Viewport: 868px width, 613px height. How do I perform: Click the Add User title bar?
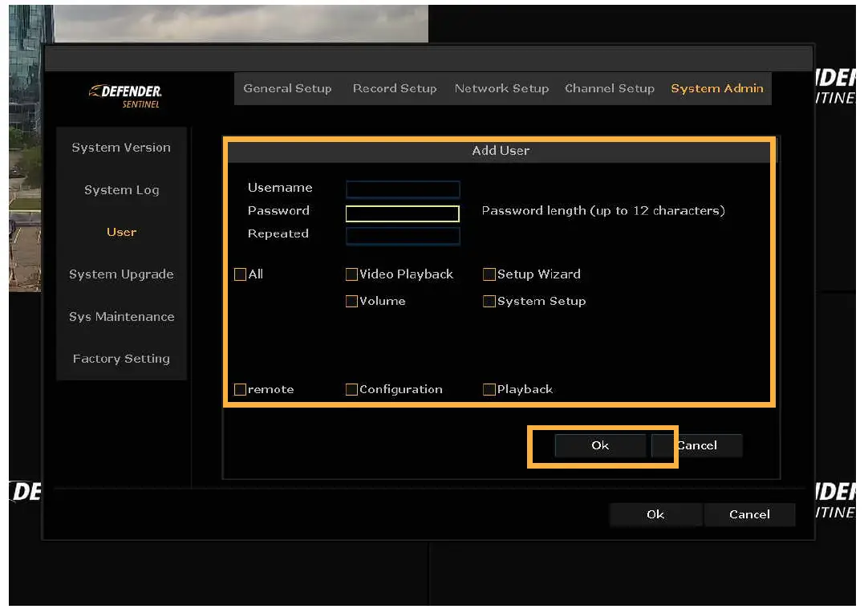501,151
